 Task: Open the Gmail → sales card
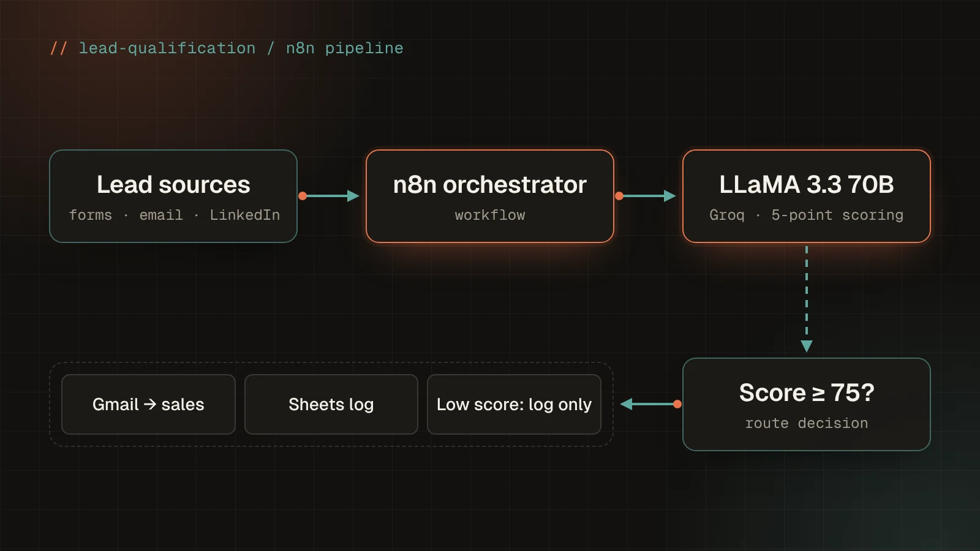[148, 404]
